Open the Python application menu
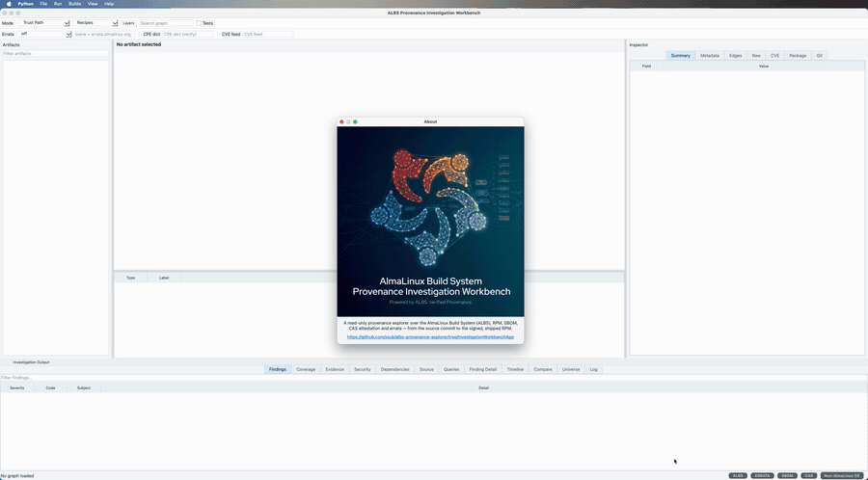The height and width of the screenshot is (480, 868). coord(25,3)
